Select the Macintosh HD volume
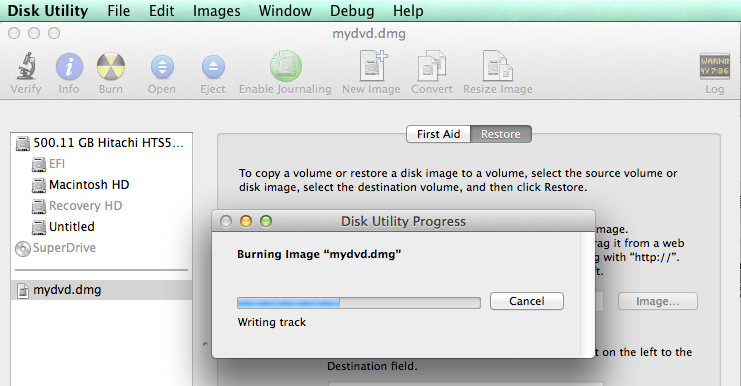741x386 pixels. (x=101, y=185)
